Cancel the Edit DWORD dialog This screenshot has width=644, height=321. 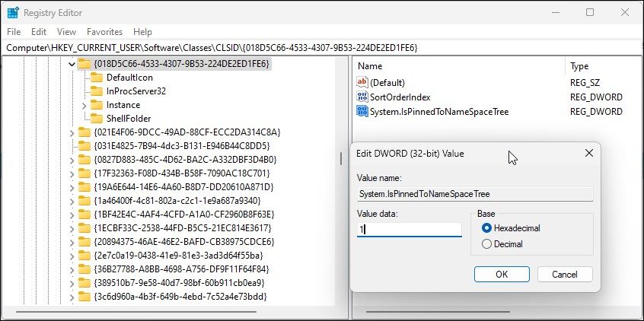[564, 274]
